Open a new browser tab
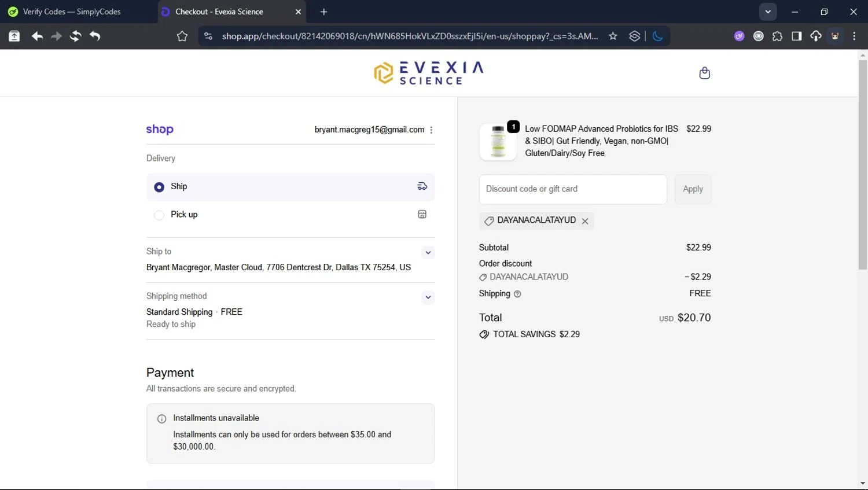The width and height of the screenshot is (868, 490). coord(323,12)
